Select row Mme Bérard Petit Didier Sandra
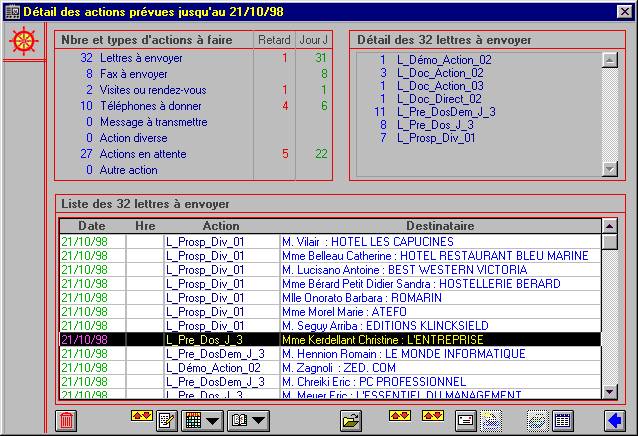This screenshot has height=436, width=638. click(x=330, y=284)
